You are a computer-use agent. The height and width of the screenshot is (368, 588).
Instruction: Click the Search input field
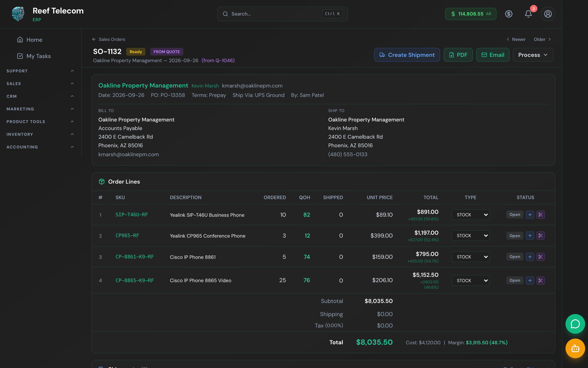pyautogui.click(x=282, y=14)
